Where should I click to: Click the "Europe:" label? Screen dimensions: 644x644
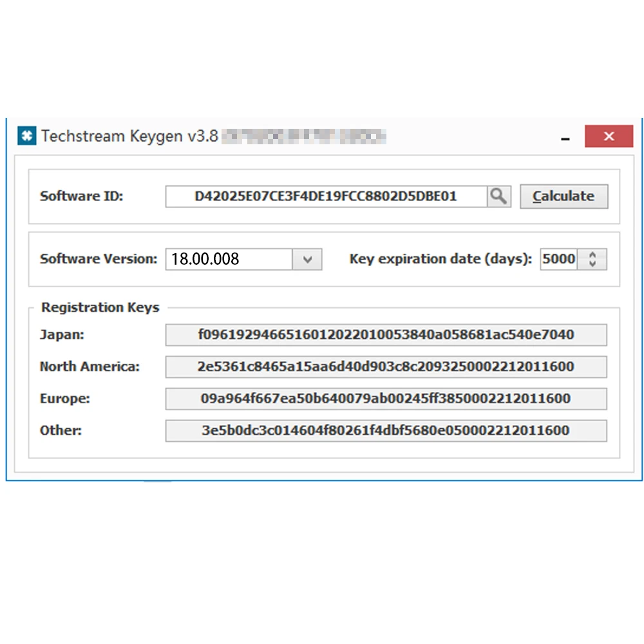coord(65,399)
